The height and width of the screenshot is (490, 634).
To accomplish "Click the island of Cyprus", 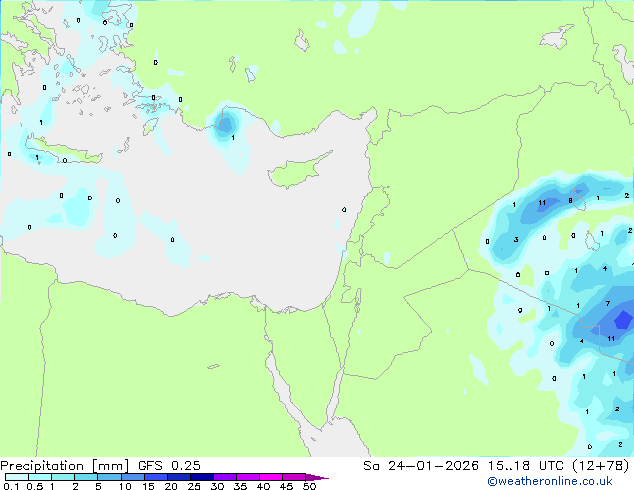I will [298, 171].
